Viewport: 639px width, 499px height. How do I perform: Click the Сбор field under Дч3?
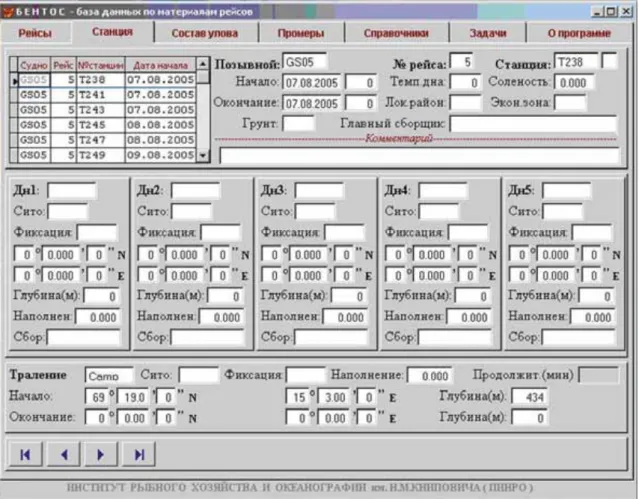click(331, 338)
